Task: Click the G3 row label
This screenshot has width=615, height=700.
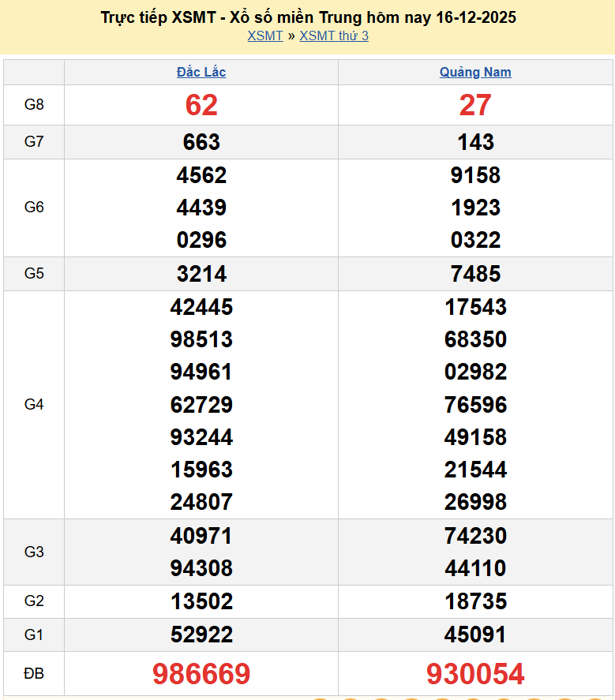Action: coord(34,552)
